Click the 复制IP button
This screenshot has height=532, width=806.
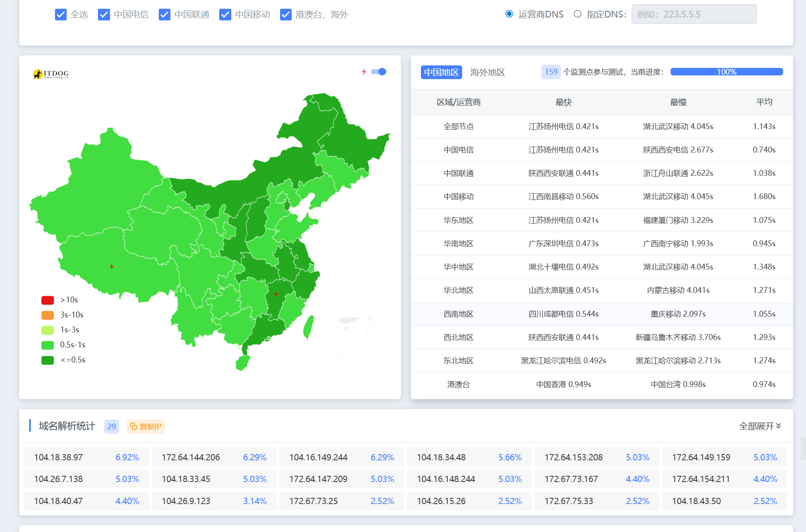[145, 426]
